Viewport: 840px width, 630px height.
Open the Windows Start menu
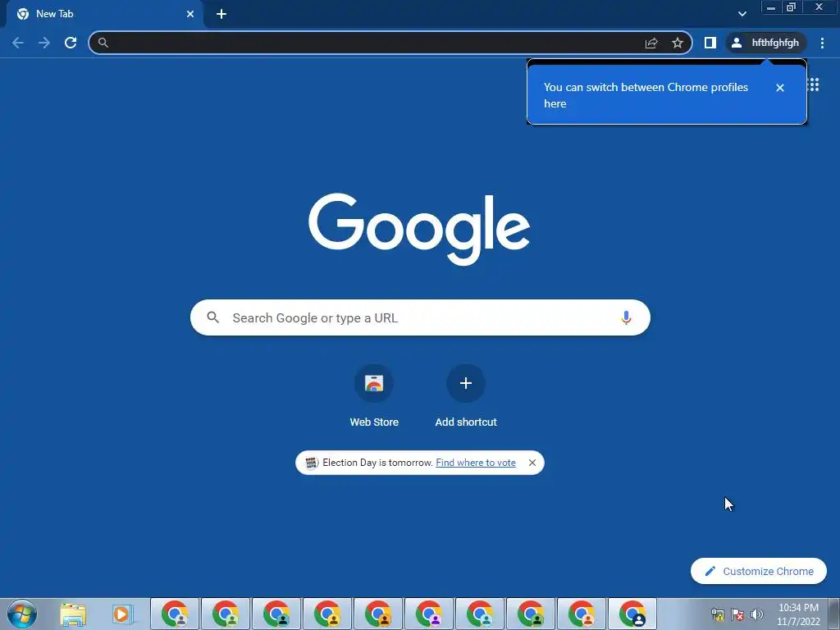(22, 614)
